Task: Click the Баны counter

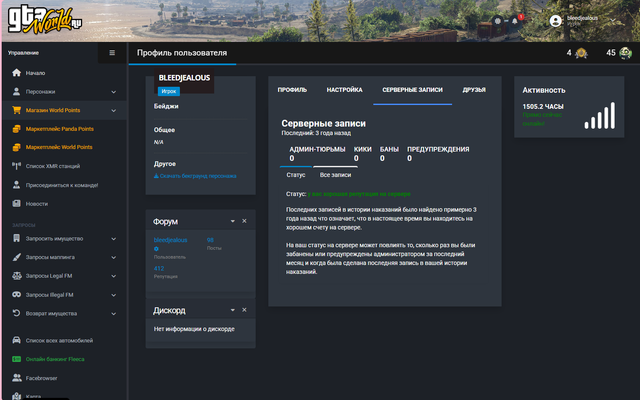Action: pyautogui.click(x=389, y=154)
